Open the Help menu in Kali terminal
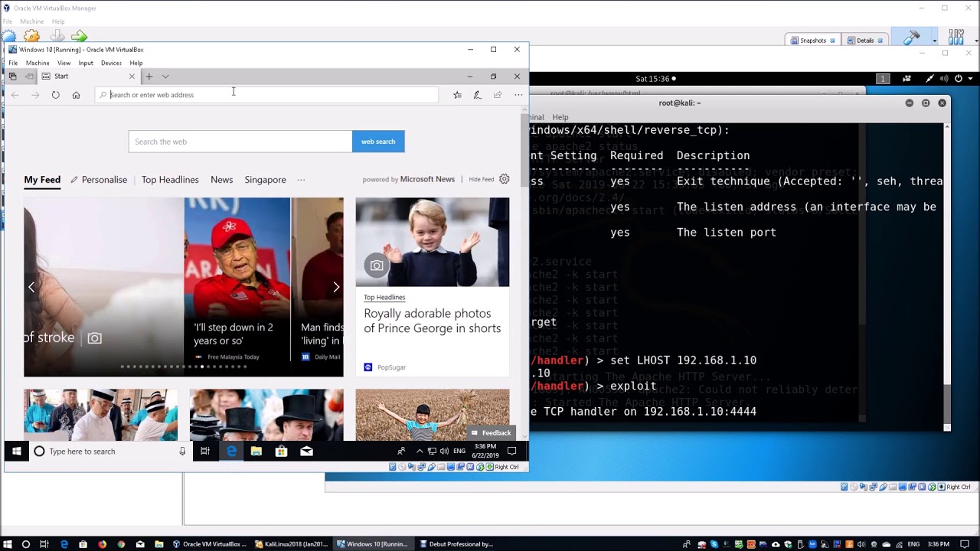 [560, 117]
